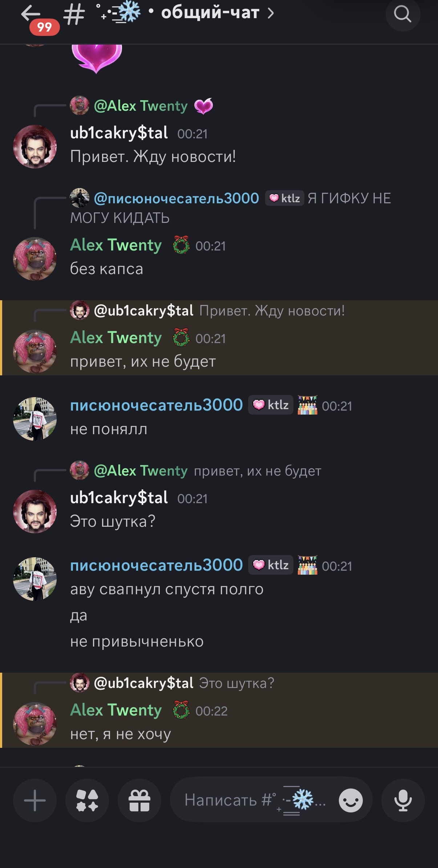Open ub1cakry$tal avatar on Привет message
The width and height of the screenshot is (438, 868).
point(35,147)
